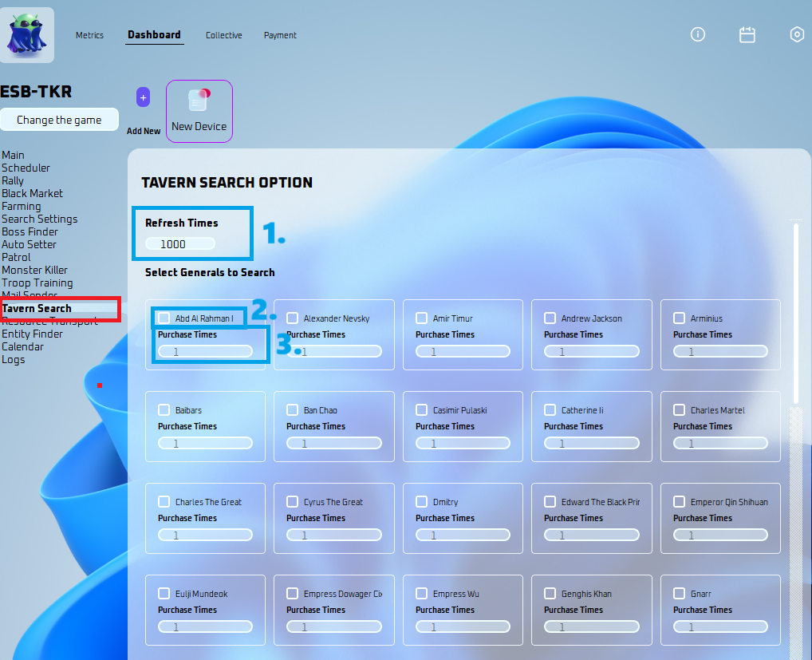Check the Cyrus The Great checkbox
The height and width of the screenshot is (660, 812).
click(293, 501)
